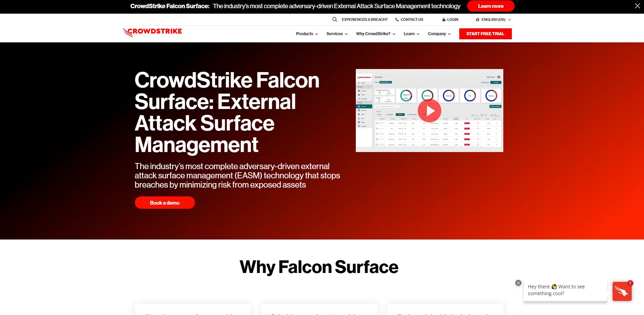Play the Falcon Surface video

tap(430, 111)
